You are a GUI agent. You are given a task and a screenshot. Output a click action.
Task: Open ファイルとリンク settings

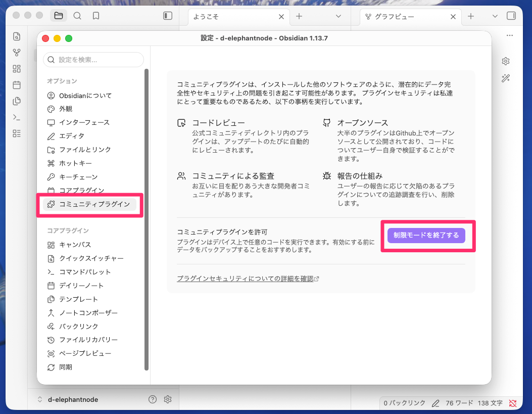[x=89, y=150]
